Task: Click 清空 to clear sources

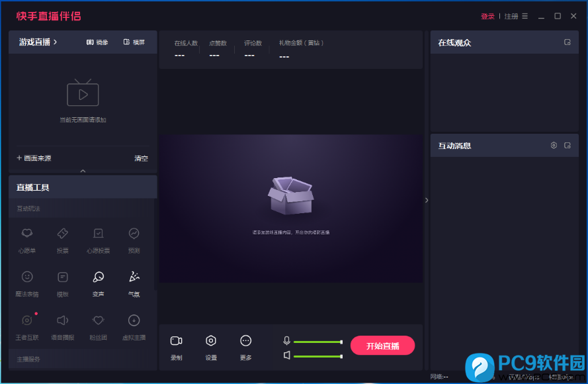Action: click(x=142, y=158)
